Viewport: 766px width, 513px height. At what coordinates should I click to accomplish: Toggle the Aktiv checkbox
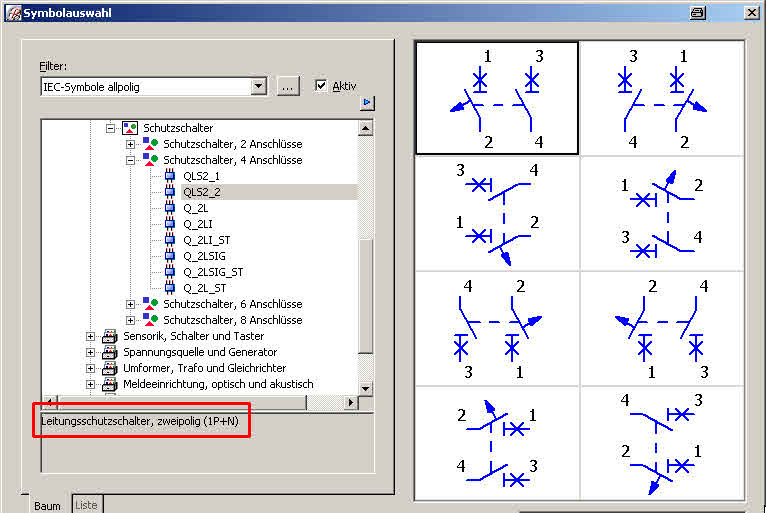click(320, 86)
